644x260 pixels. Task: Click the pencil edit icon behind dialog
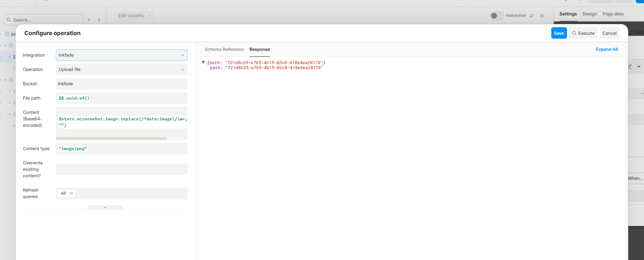(x=630, y=67)
